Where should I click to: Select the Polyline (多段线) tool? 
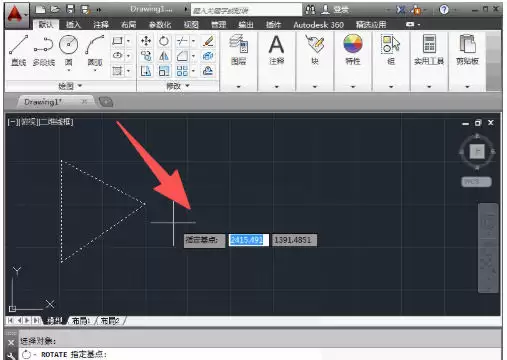pos(44,50)
